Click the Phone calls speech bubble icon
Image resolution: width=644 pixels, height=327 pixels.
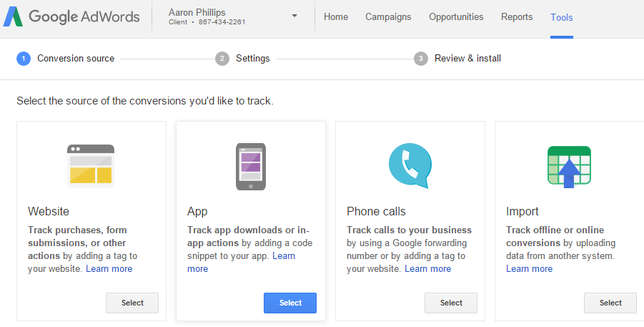(x=410, y=166)
